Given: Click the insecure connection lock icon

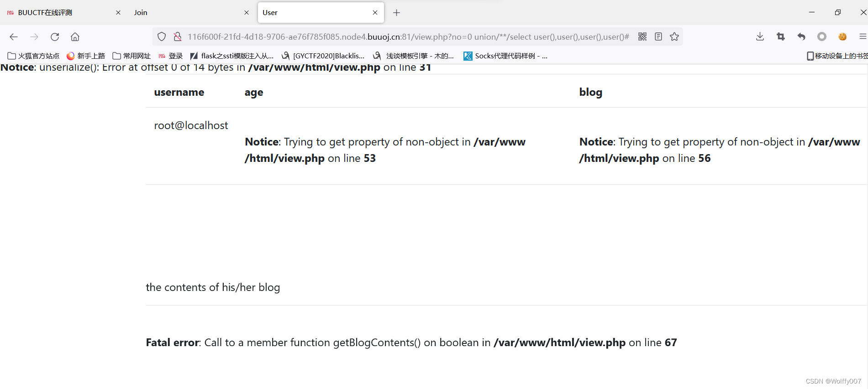Looking at the screenshot, I should (178, 37).
